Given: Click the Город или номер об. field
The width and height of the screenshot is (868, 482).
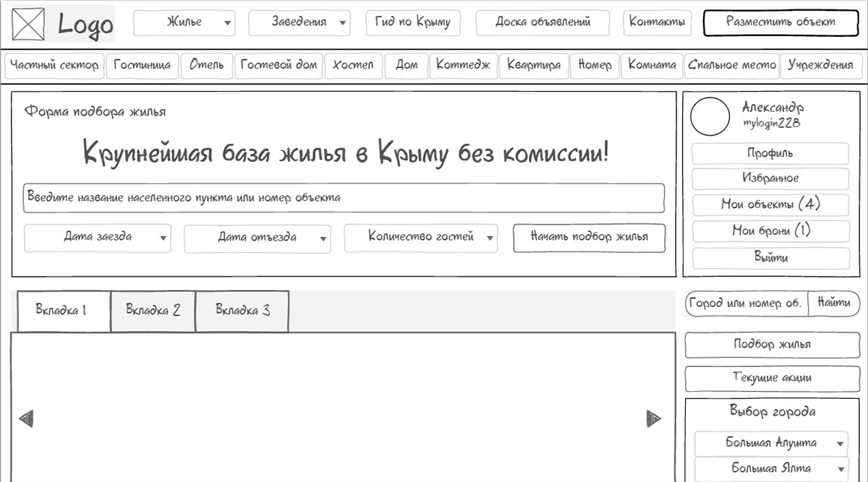Looking at the screenshot, I should tap(746, 304).
